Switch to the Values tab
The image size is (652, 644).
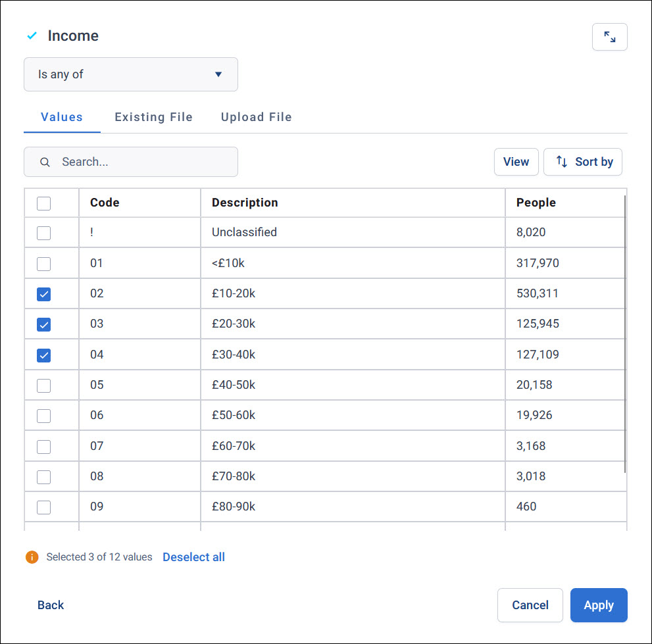point(62,117)
